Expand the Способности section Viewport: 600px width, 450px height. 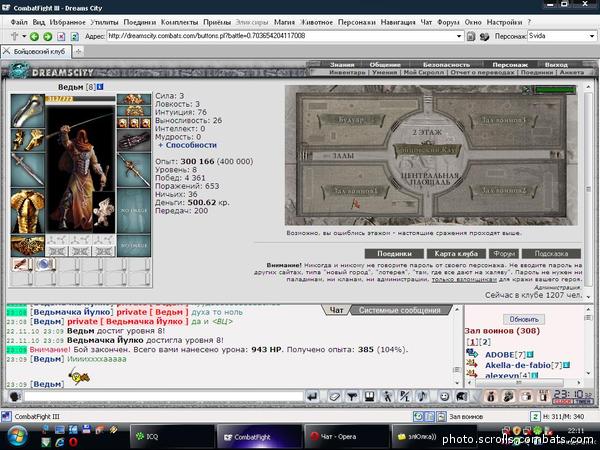(188, 145)
